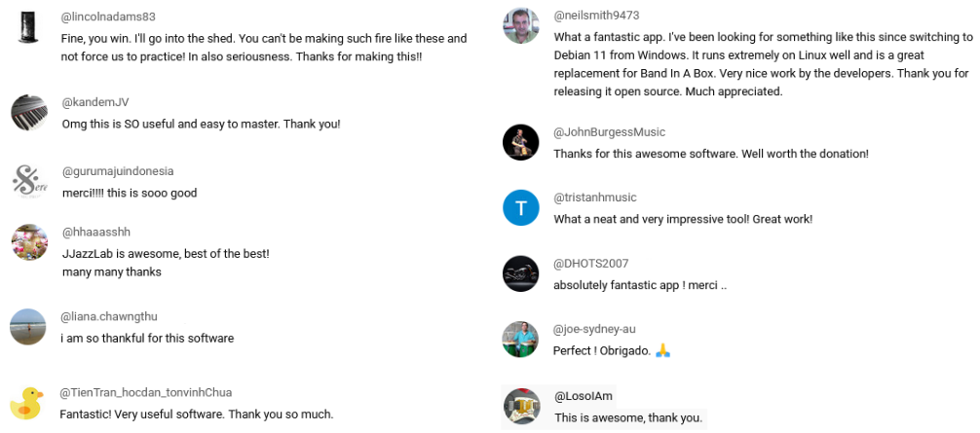Click the lincolnadams83 profile avatar
The height and width of the screenshot is (433, 980).
pyautogui.click(x=29, y=26)
